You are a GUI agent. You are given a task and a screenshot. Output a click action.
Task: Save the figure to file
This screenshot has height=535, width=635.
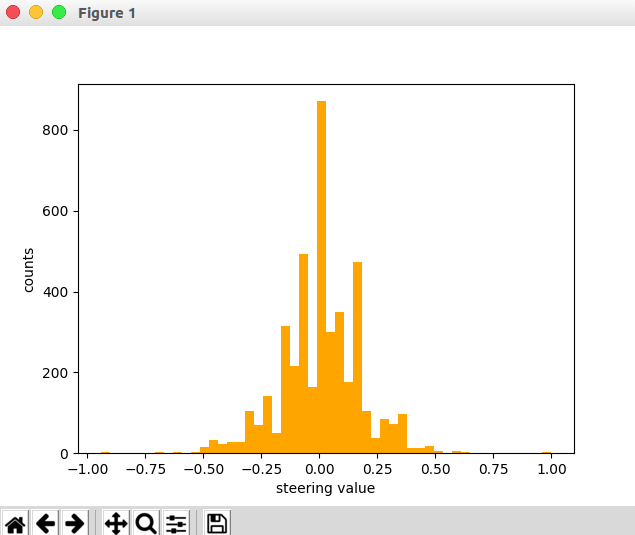(x=217, y=523)
